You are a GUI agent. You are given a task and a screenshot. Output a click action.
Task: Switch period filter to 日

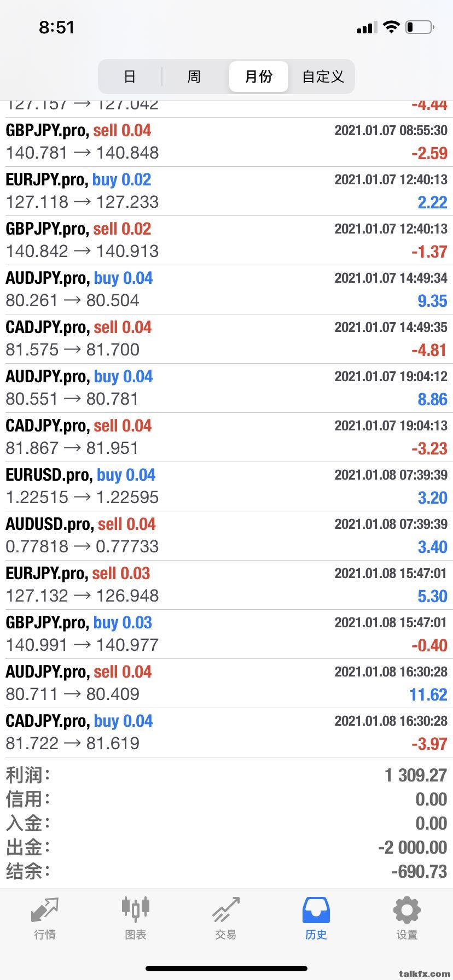click(x=130, y=76)
